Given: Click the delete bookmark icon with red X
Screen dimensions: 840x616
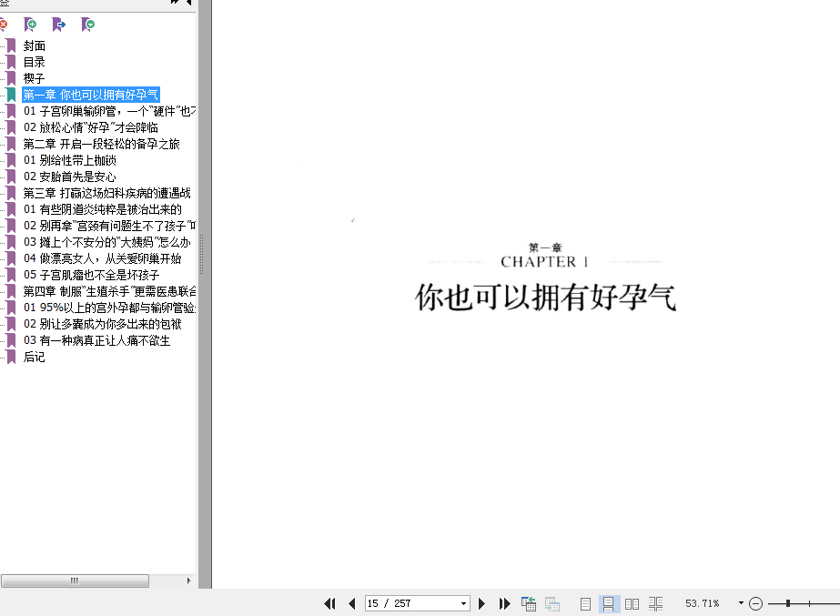Looking at the screenshot, I should click(4, 25).
